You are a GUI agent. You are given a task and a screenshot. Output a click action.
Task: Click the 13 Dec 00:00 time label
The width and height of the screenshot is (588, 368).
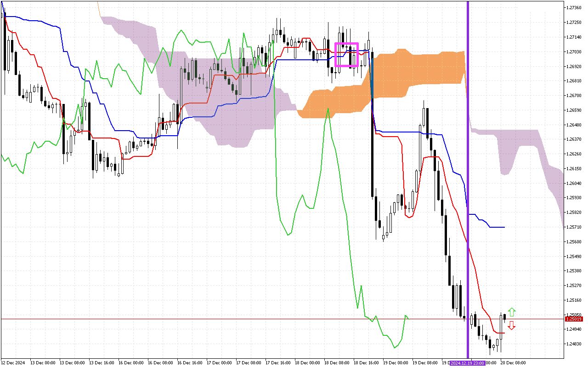click(x=43, y=362)
